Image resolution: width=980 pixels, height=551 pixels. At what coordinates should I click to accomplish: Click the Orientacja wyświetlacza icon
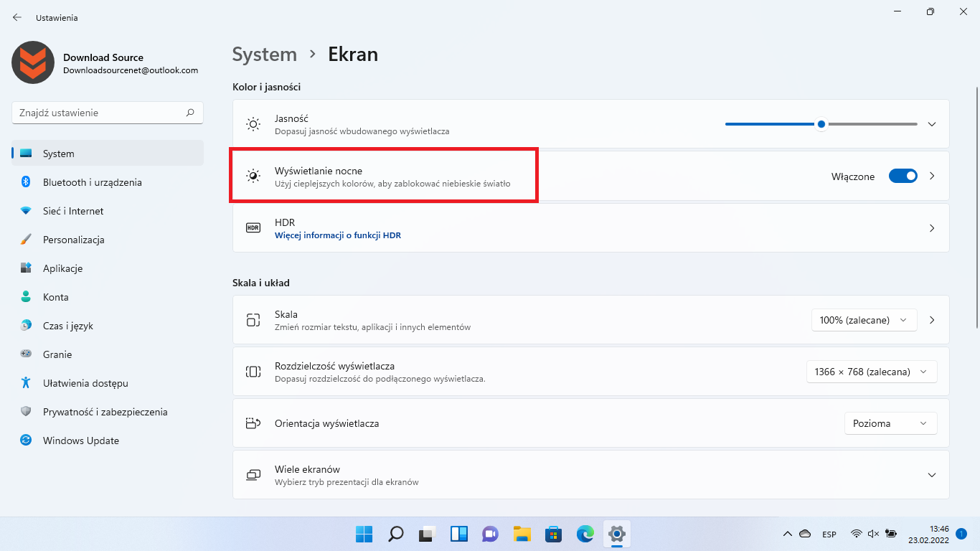tap(253, 423)
